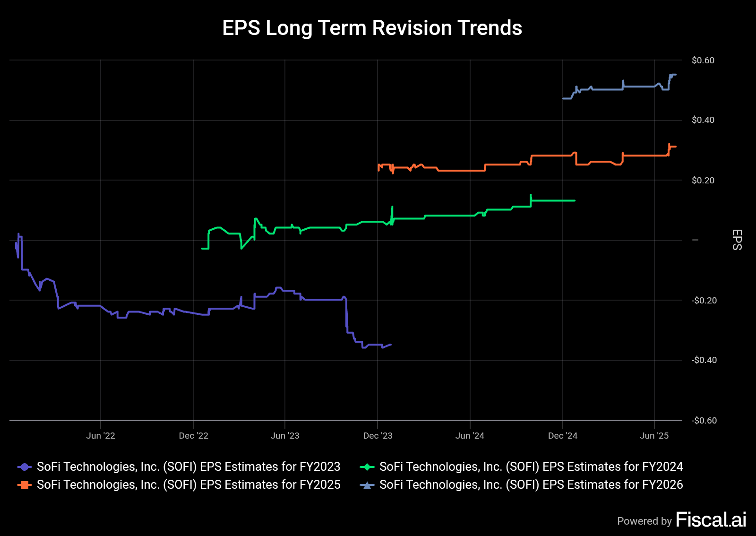The width and height of the screenshot is (756, 536).
Task: Click the end of the blue FY2026 line
Action: coord(676,75)
